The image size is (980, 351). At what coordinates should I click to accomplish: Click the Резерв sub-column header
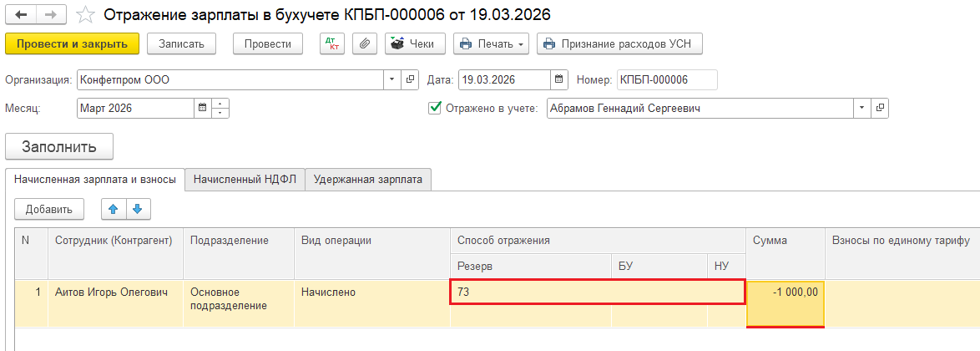point(531,267)
